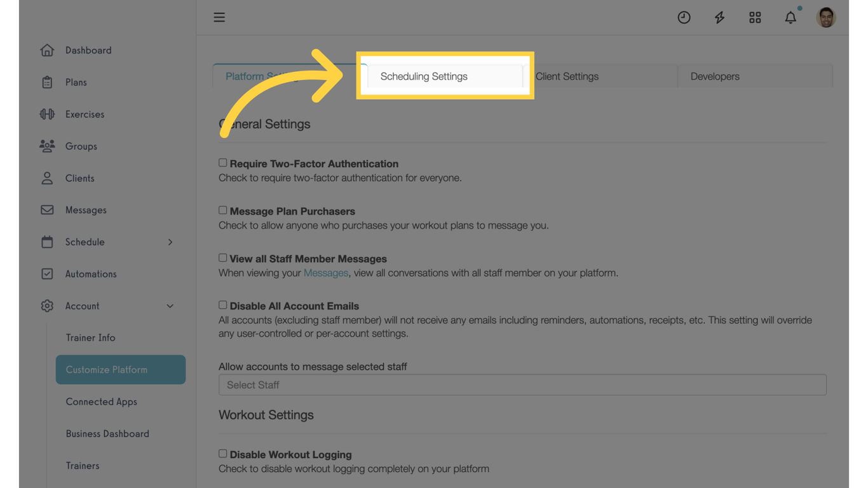Click the hamburger menu at the top

(219, 17)
